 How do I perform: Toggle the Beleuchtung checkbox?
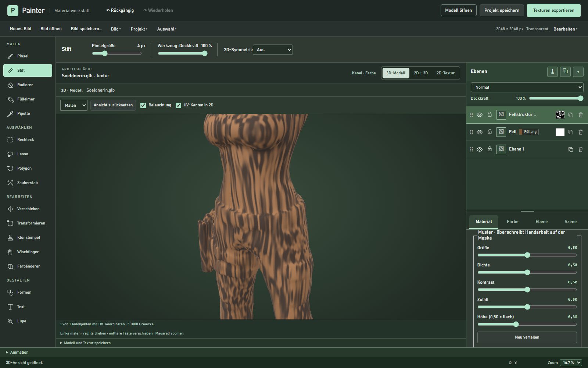(143, 105)
